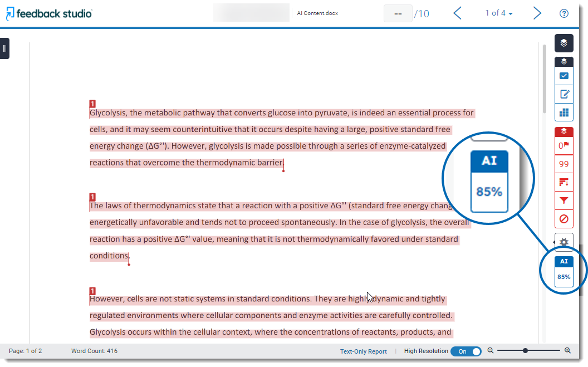This screenshot has width=588, height=367.
Task: Go to the previous paper arrow
Action: pos(457,13)
